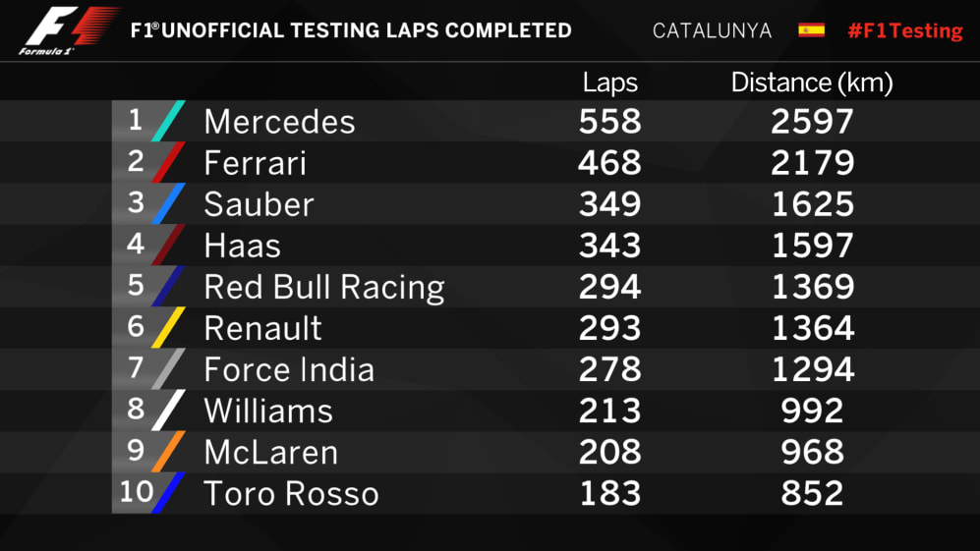Click Sauber blue color stripe
The image size is (980, 551).
(x=168, y=203)
